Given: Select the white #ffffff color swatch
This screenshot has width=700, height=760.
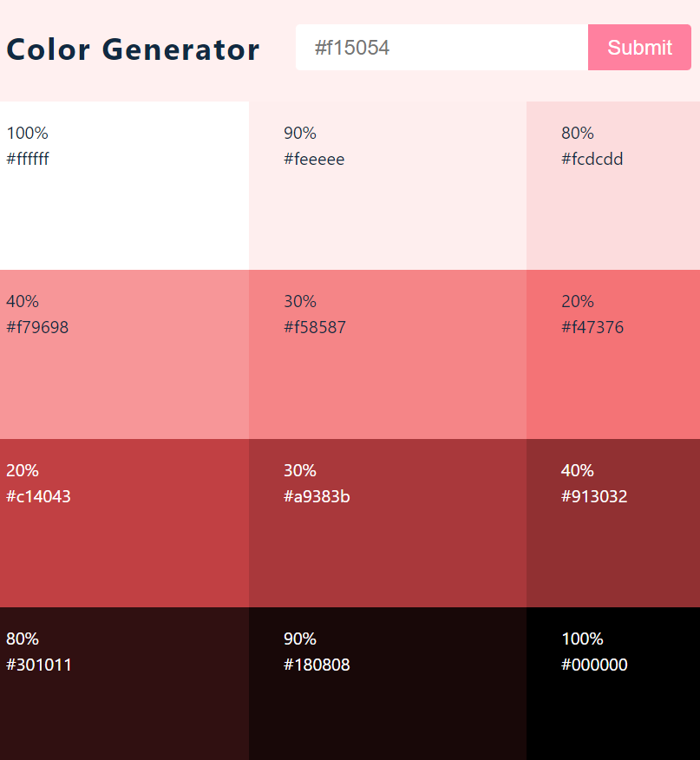Looking at the screenshot, I should 124,208.
